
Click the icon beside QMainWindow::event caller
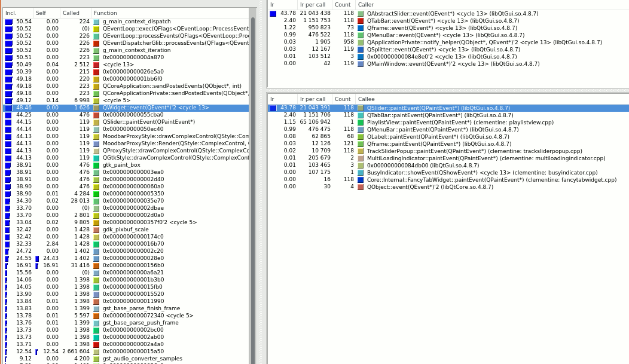click(x=361, y=64)
